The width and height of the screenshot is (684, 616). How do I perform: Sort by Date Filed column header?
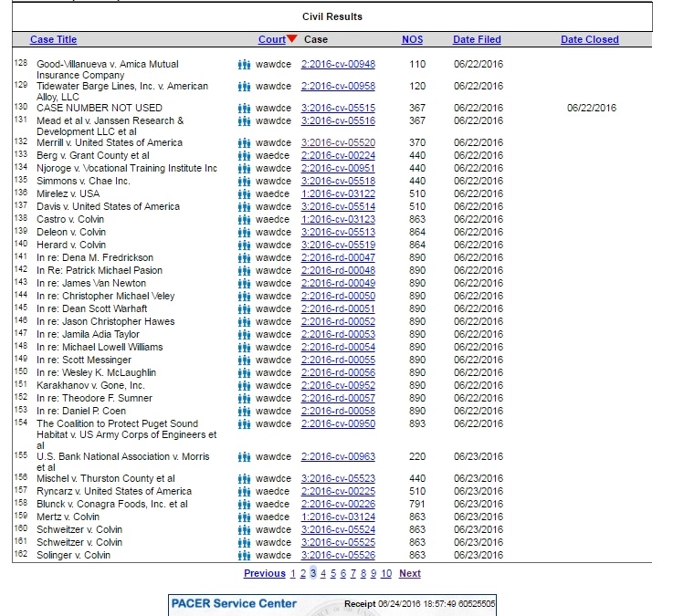point(477,39)
